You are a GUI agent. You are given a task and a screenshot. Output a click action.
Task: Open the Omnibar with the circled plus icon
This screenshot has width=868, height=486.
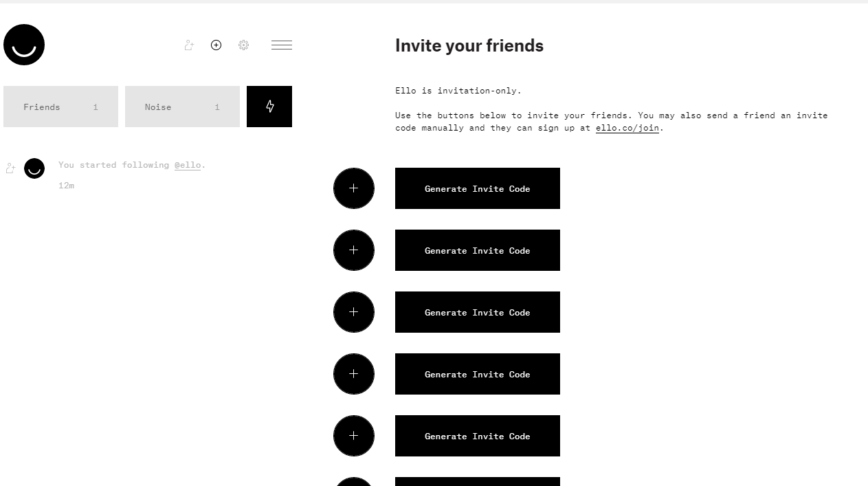(216, 45)
